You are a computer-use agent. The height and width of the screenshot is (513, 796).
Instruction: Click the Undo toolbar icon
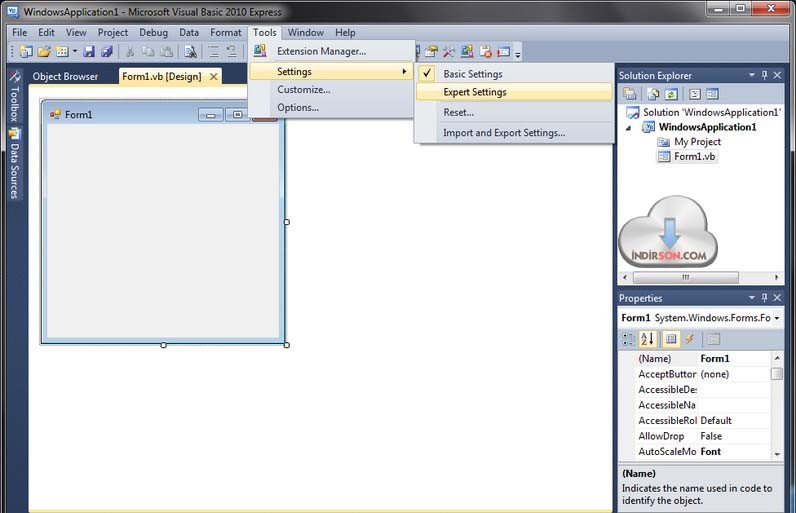point(231,51)
